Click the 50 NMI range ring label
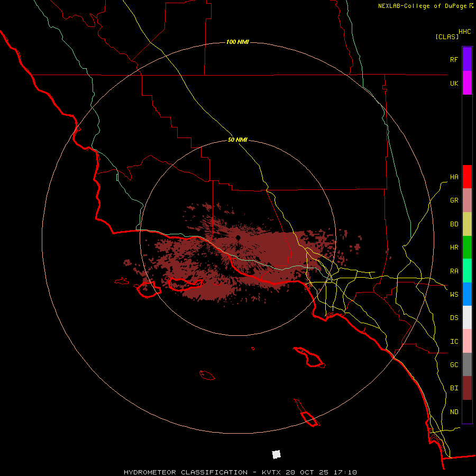The height and width of the screenshot is (476, 476). (x=237, y=140)
